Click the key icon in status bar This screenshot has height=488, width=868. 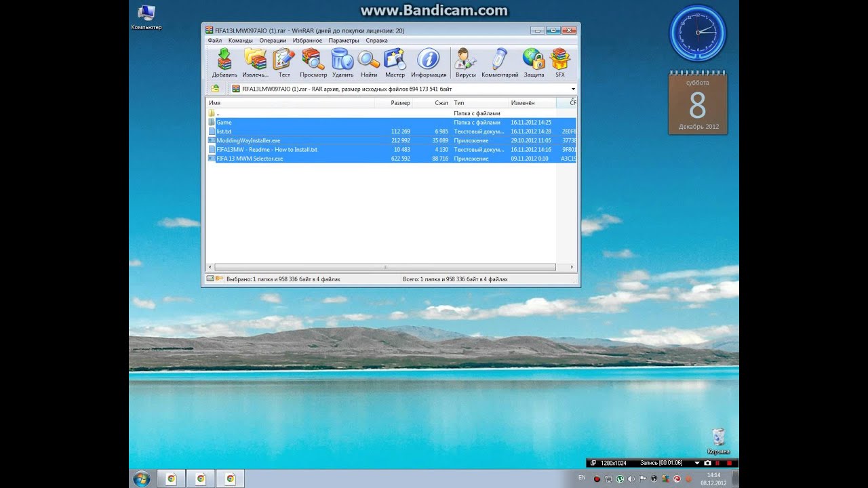pyautogui.click(x=219, y=279)
